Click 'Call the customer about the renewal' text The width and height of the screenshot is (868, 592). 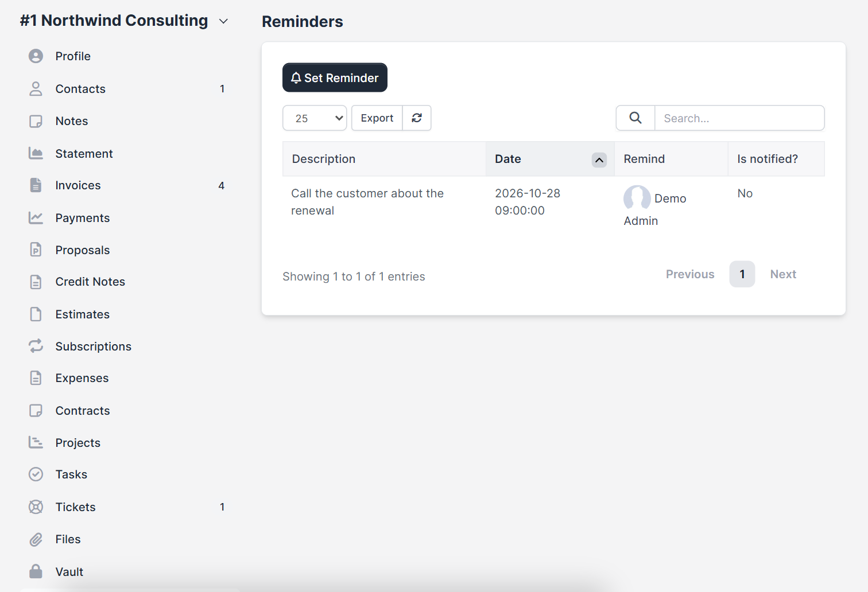point(367,202)
